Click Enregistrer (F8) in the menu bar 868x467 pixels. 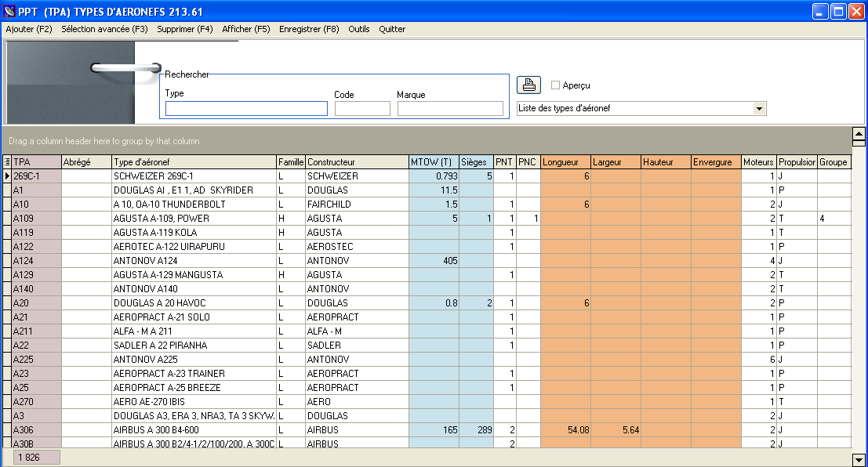pos(309,29)
